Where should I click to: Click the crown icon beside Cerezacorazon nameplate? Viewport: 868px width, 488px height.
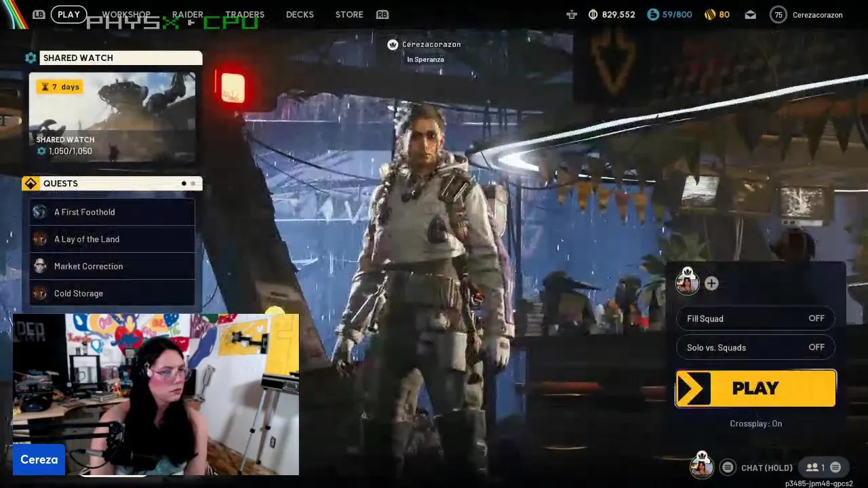point(393,45)
